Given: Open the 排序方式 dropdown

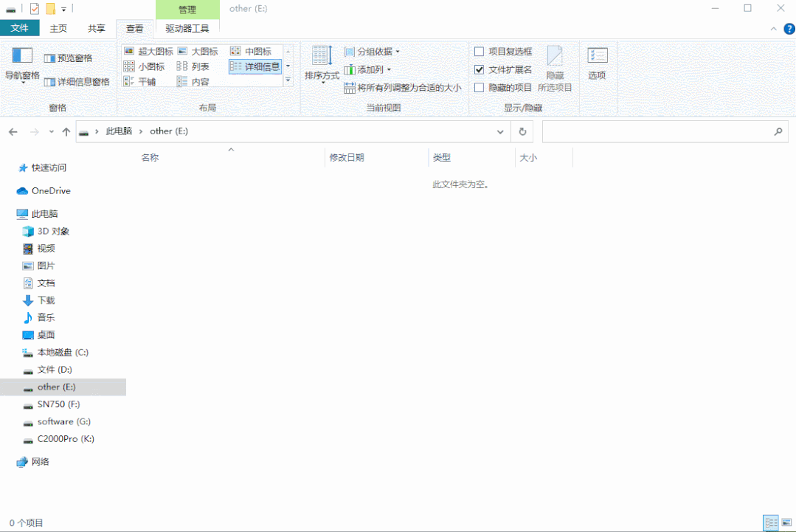Looking at the screenshot, I should 320,65.
